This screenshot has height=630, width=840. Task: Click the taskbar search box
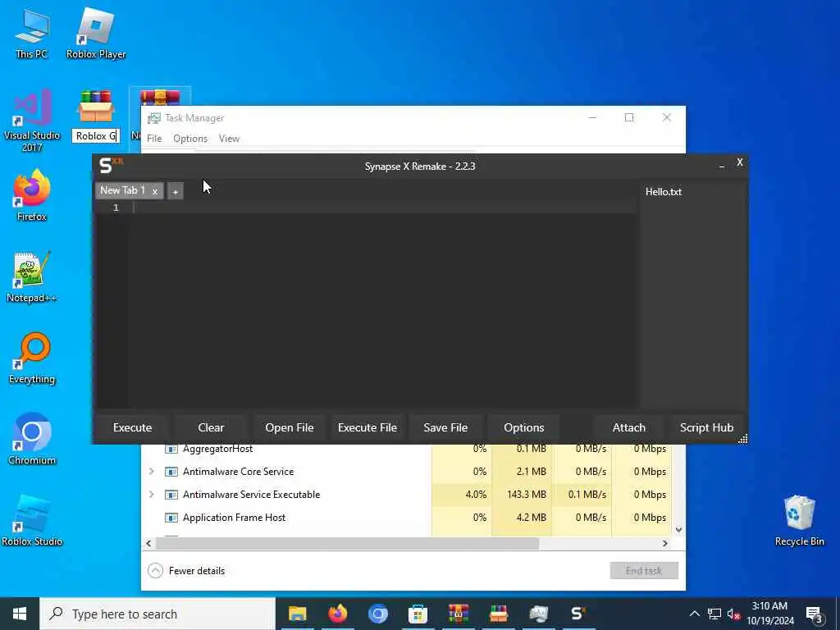158,614
